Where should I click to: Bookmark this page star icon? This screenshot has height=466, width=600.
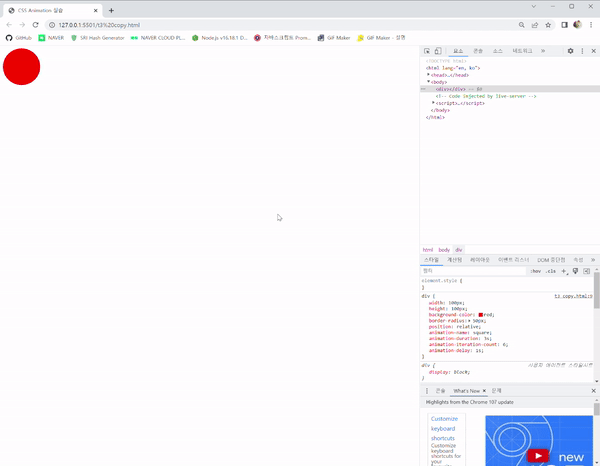[x=548, y=25]
